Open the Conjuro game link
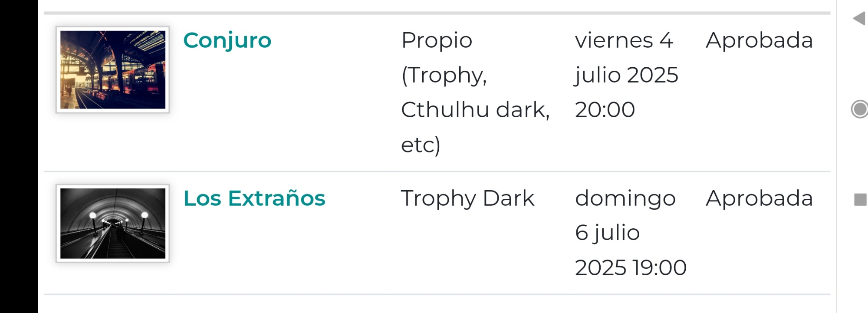This screenshot has width=868, height=313. [x=227, y=40]
